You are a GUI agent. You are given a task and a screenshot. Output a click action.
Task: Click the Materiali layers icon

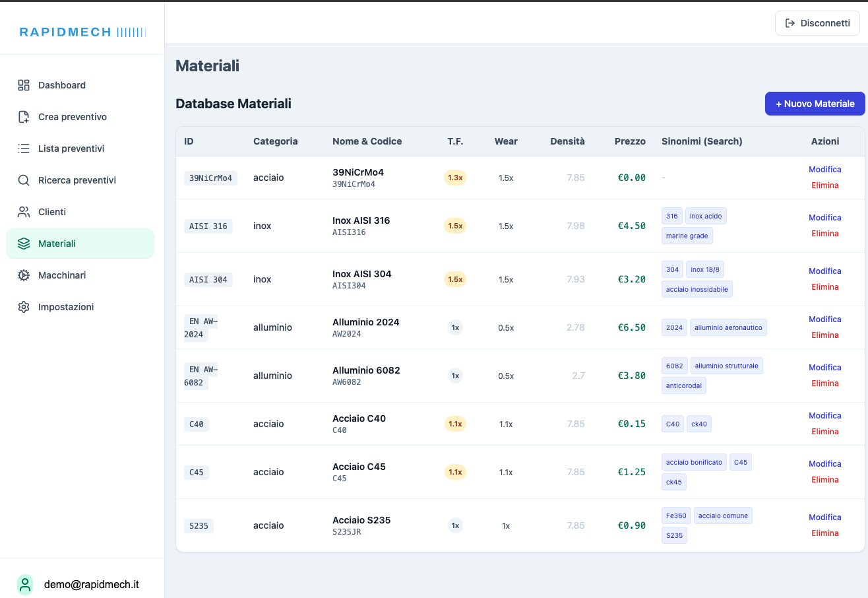(x=24, y=244)
